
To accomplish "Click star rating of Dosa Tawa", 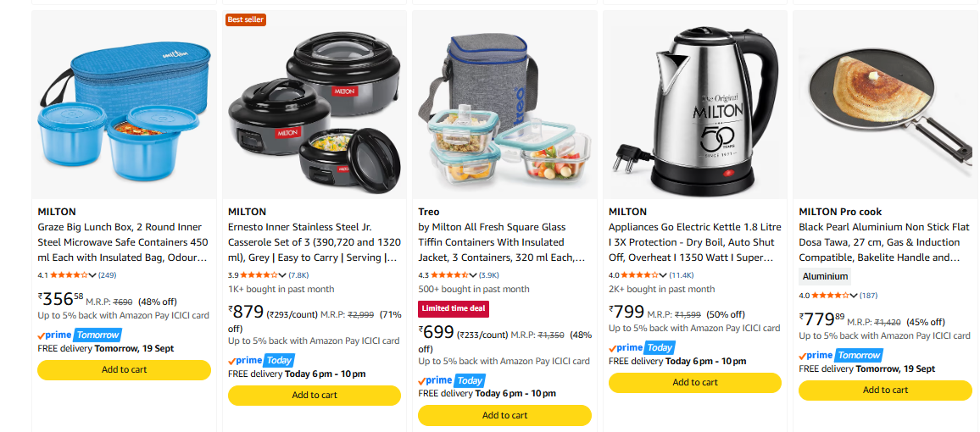I will click(x=830, y=296).
